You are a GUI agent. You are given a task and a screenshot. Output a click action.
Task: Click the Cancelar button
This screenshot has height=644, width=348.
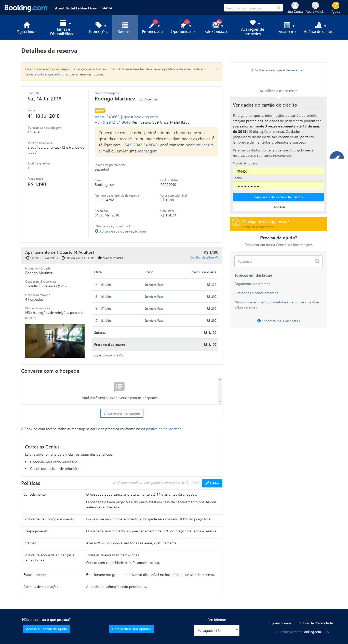278,207
